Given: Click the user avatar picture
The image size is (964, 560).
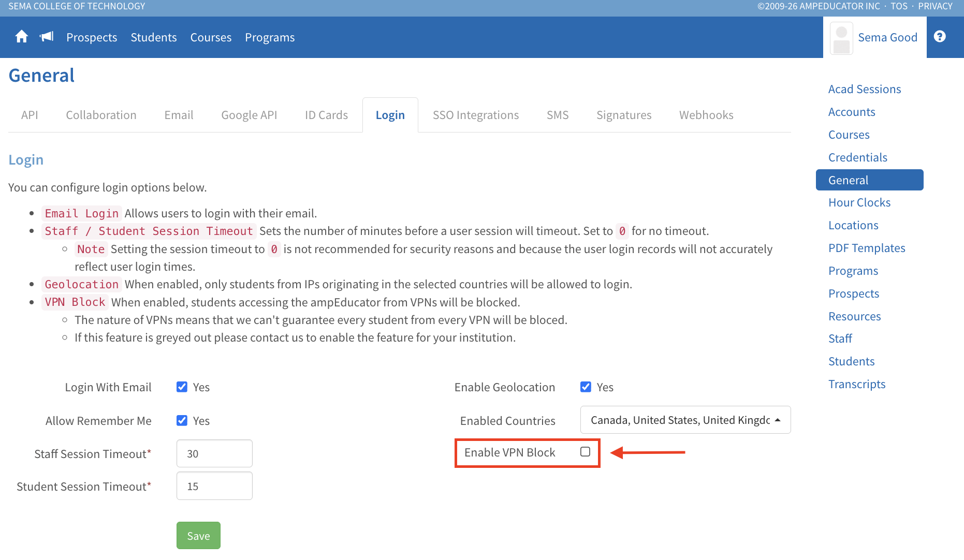Looking at the screenshot, I should pos(841,38).
